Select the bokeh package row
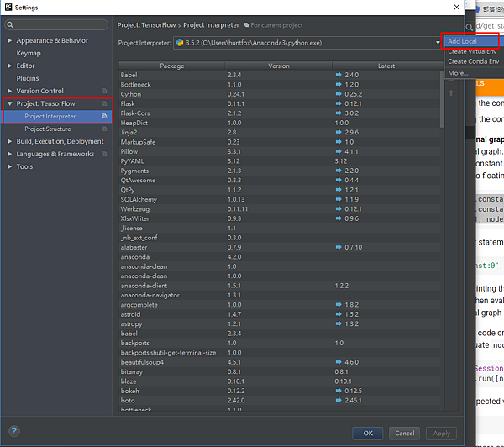Viewport: 504px width, 447px height. (279, 391)
